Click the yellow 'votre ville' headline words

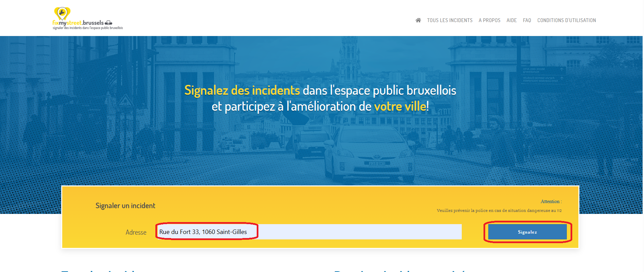point(400,106)
